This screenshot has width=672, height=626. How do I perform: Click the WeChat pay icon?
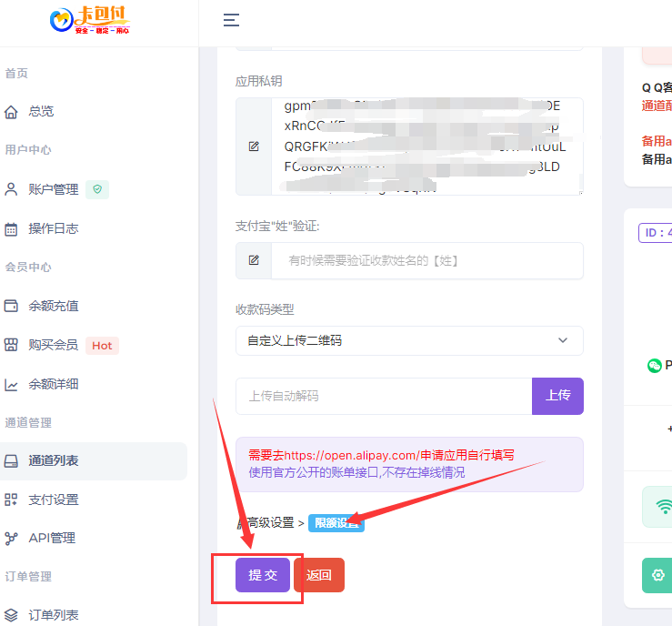(655, 365)
